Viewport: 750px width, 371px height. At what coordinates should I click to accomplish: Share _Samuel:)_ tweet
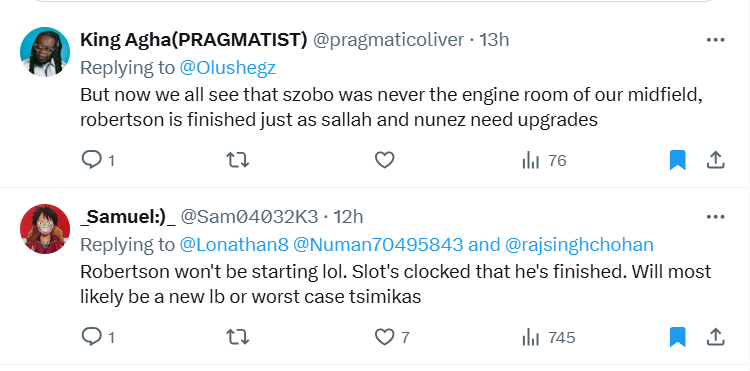715,338
